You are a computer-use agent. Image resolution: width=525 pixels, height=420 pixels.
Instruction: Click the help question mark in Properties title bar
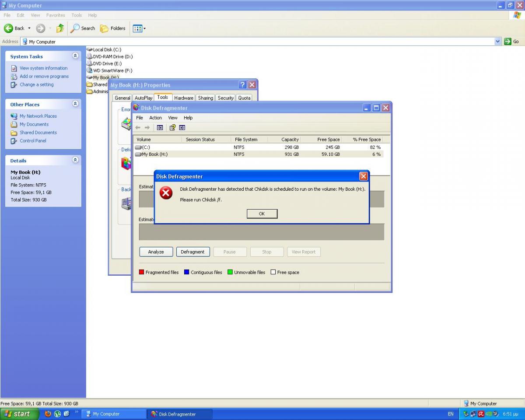pos(242,85)
